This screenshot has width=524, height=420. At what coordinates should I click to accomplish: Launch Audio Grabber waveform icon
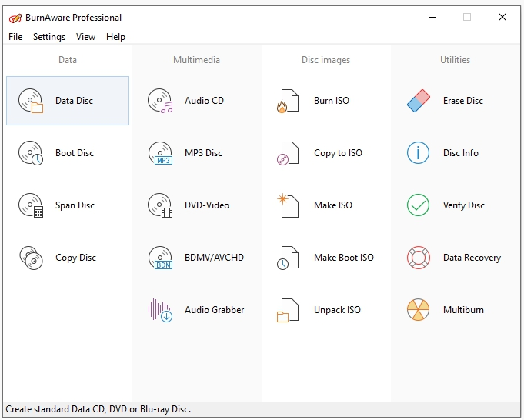pos(160,310)
